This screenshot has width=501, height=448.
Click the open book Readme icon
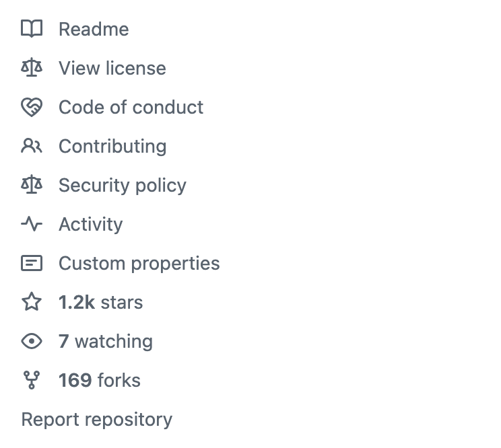(32, 29)
